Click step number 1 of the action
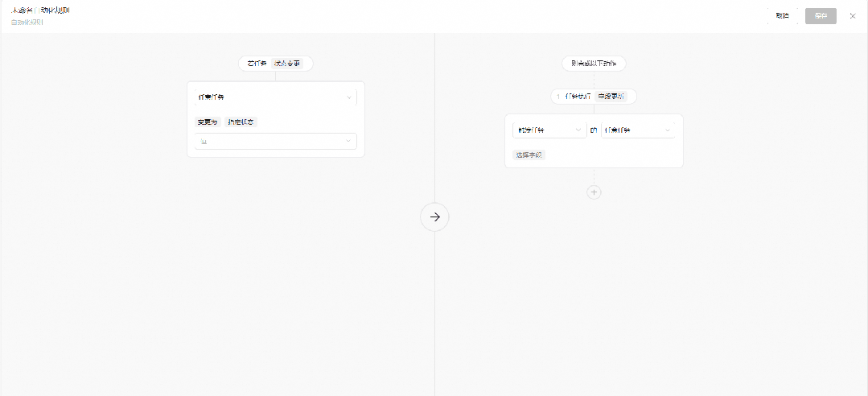This screenshot has width=868, height=396. (x=558, y=97)
